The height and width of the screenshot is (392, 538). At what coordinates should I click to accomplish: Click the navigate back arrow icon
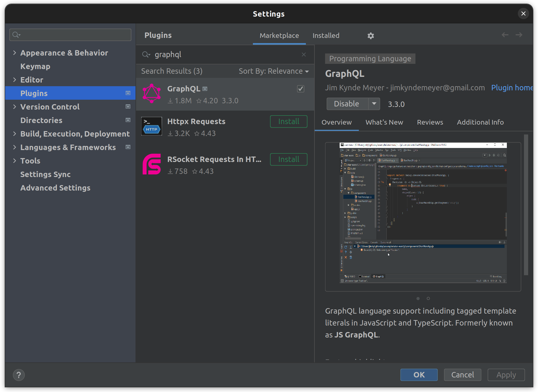tap(505, 35)
